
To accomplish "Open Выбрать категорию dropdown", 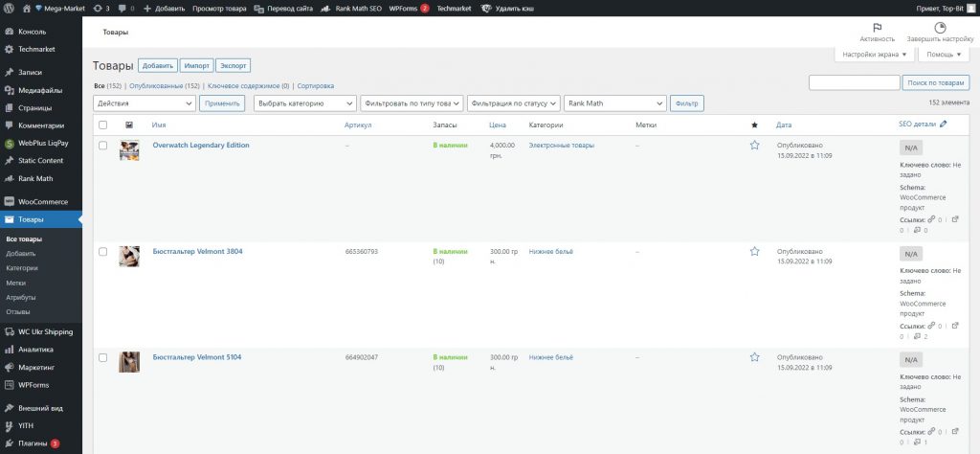I will coord(305,103).
